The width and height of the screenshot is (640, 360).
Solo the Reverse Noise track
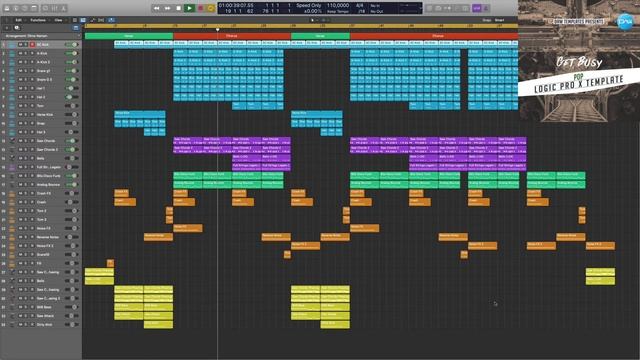(26, 237)
